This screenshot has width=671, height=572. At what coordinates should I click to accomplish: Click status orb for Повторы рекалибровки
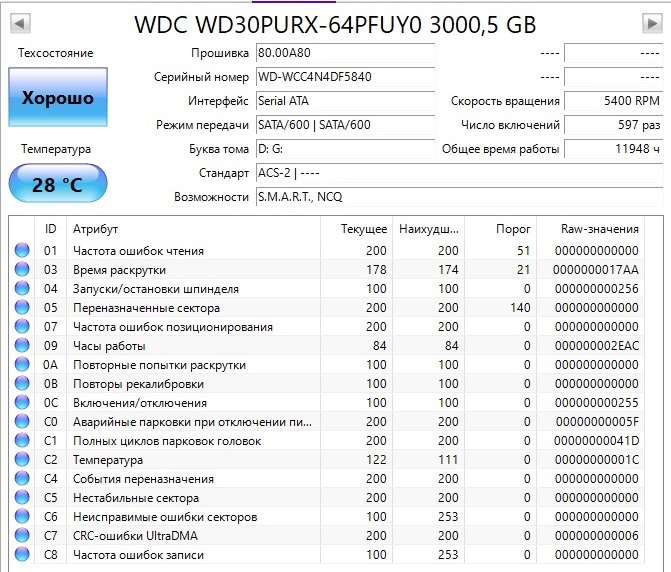(x=22, y=383)
